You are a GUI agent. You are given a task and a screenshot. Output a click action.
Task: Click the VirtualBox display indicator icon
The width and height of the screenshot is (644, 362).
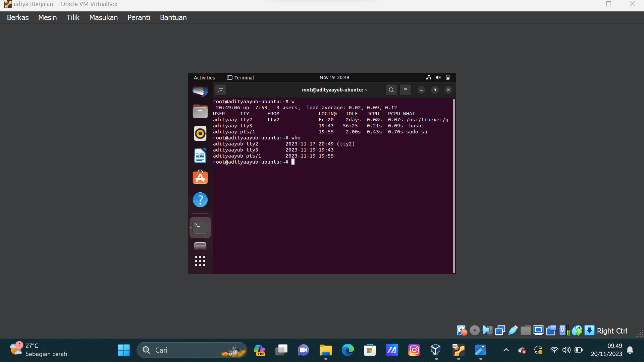[x=538, y=330]
